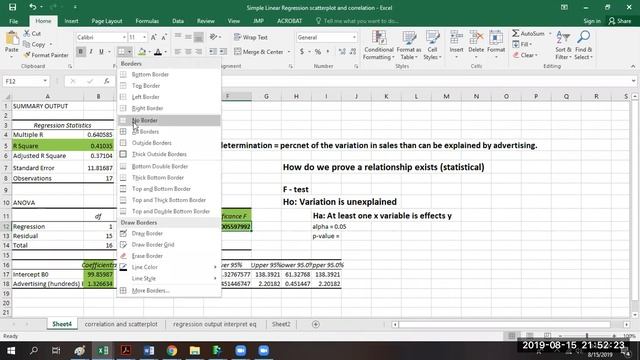Open Format as Table gallery
The height and width of the screenshot is (360, 640).
point(409,45)
